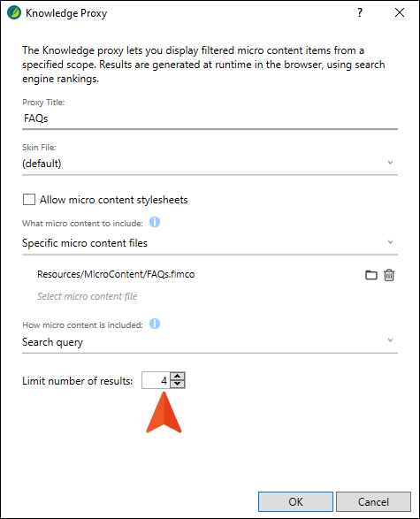Click the limit number of results value box
The image size is (420, 519).
coord(156,380)
